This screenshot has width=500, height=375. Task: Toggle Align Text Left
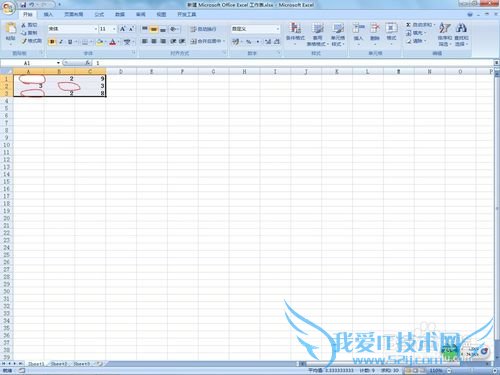[145, 41]
